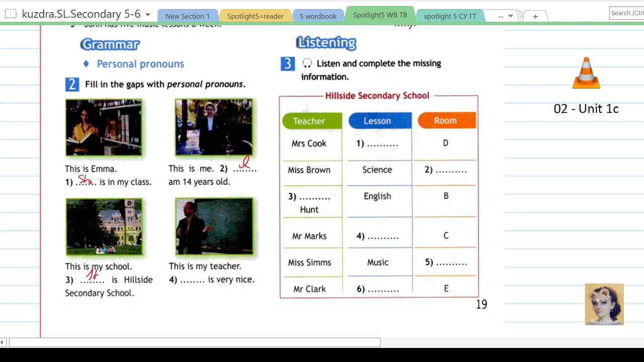Click the 'am 14 years old.' text
The image size is (644, 362).
click(x=199, y=182)
